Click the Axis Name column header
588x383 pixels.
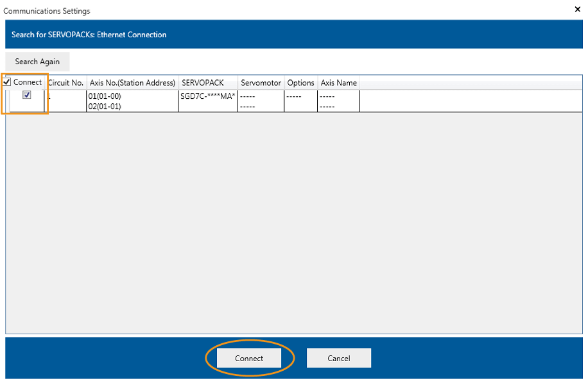[338, 83]
